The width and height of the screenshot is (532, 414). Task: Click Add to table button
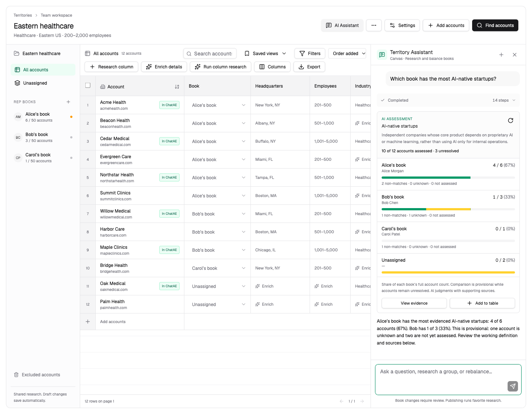pos(482,303)
